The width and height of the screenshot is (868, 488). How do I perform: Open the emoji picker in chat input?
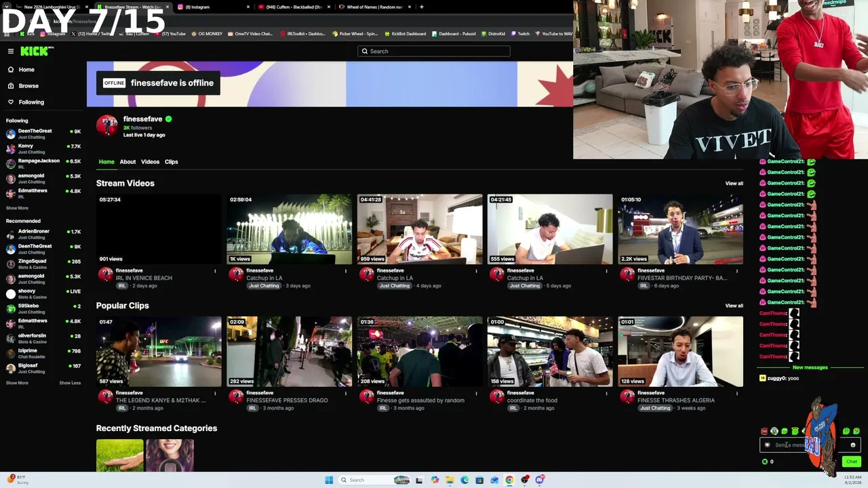(x=853, y=445)
